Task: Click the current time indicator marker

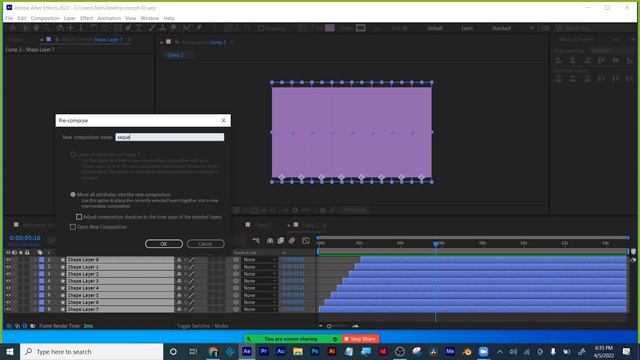Action: (436, 244)
